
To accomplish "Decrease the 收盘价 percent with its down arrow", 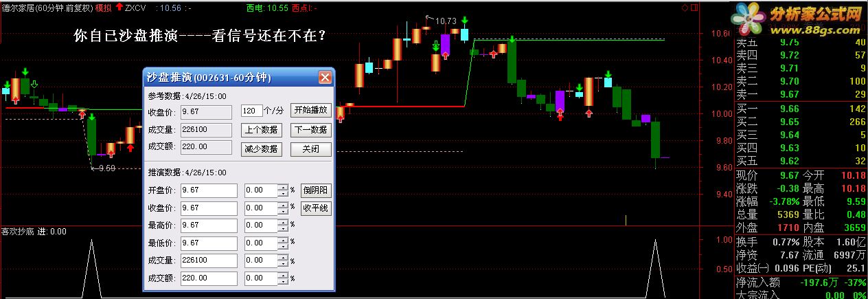I will 282,211.
